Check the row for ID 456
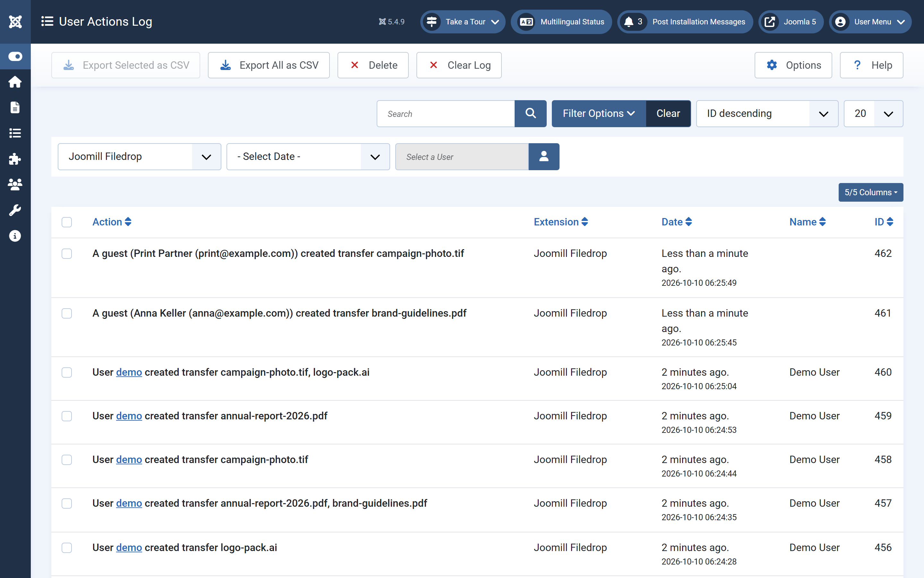The width and height of the screenshot is (924, 578). (x=67, y=548)
